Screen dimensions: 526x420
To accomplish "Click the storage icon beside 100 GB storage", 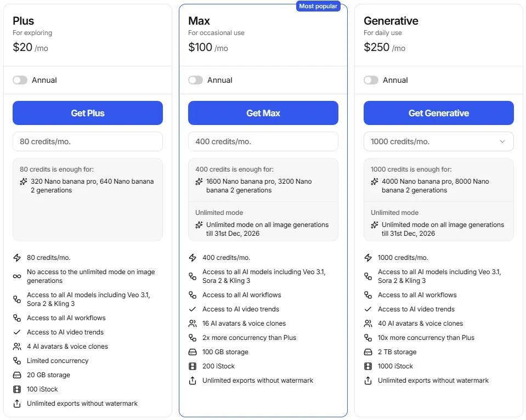I will [193, 352].
